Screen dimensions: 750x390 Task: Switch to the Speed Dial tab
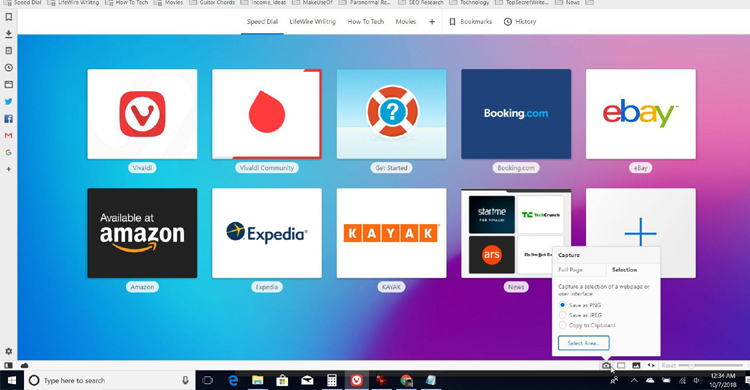click(262, 22)
